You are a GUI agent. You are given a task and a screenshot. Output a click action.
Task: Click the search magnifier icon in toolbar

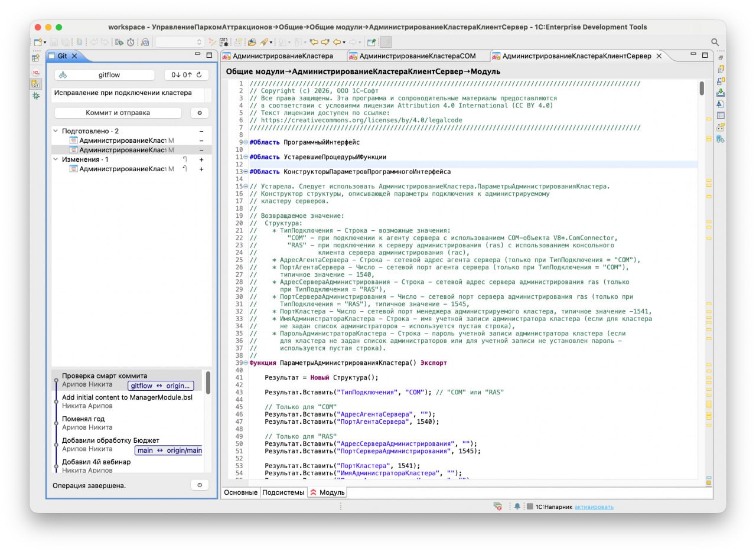pos(715,42)
